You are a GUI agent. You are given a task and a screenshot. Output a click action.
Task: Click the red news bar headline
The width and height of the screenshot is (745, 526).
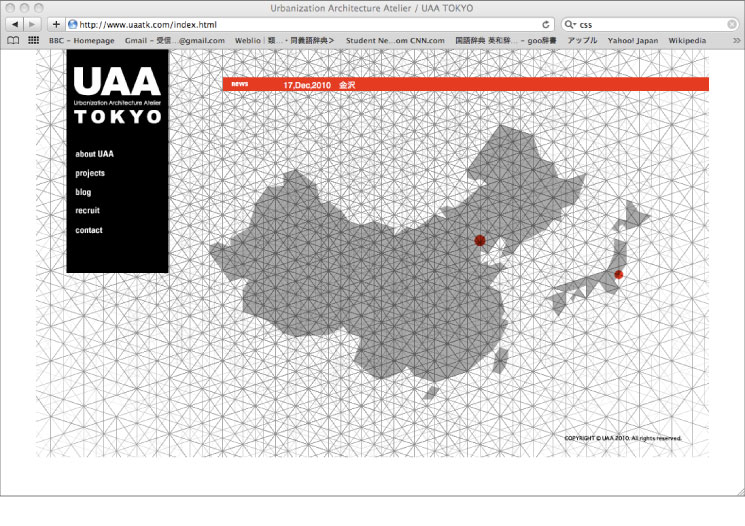click(x=320, y=85)
